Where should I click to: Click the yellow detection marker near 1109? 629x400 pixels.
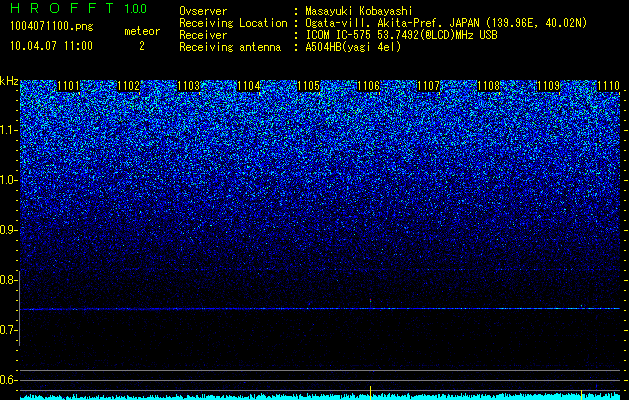click(581, 393)
